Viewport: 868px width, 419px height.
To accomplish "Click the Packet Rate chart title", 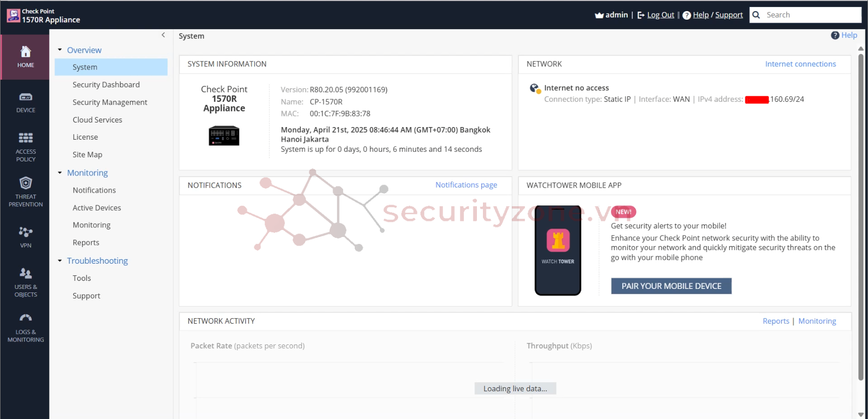I will coord(247,346).
